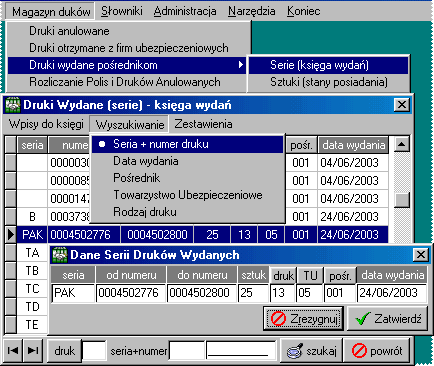Open the Słowniki menu
434x366 pixels.
[122, 11]
